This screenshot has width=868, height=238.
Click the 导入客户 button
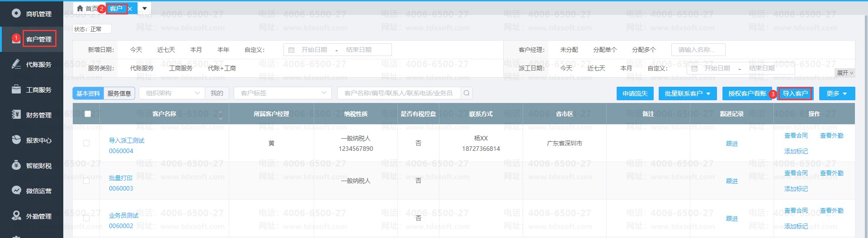[x=795, y=93]
